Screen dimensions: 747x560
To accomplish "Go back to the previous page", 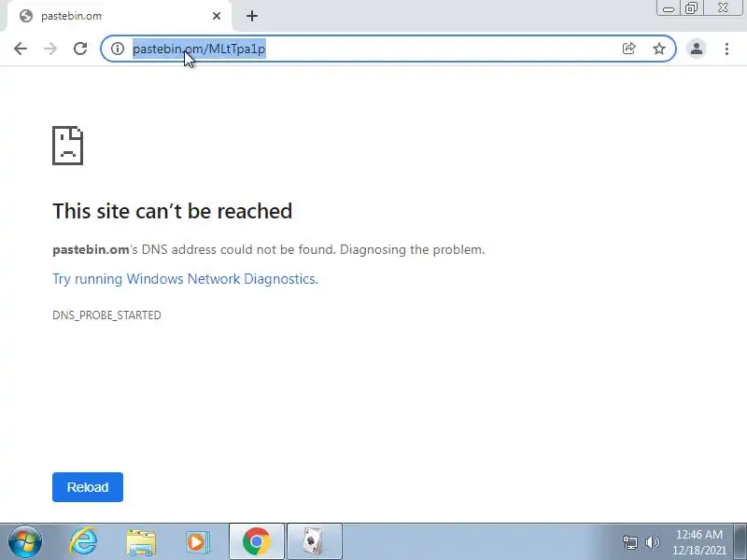I will pos(21,49).
